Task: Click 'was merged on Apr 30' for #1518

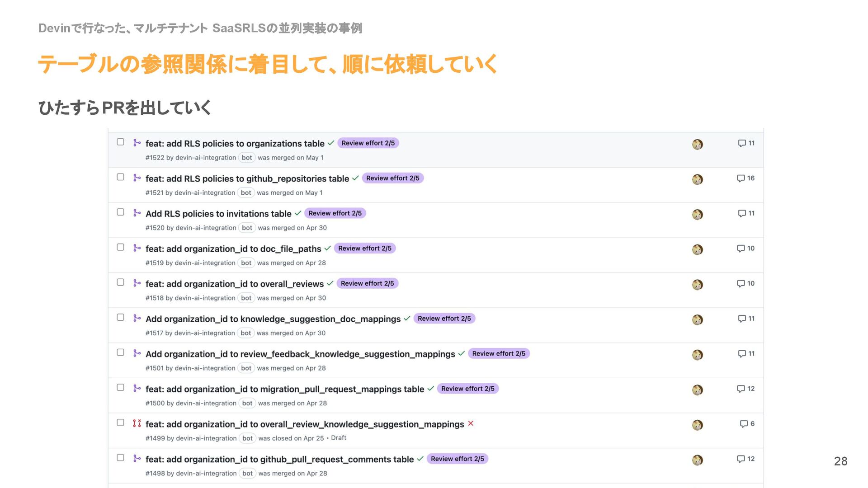Action: click(292, 298)
